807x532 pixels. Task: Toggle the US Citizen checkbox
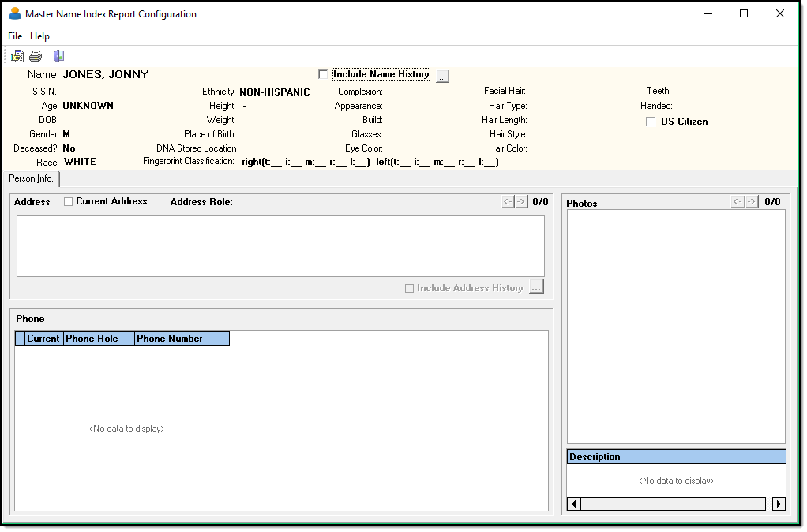tap(651, 122)
